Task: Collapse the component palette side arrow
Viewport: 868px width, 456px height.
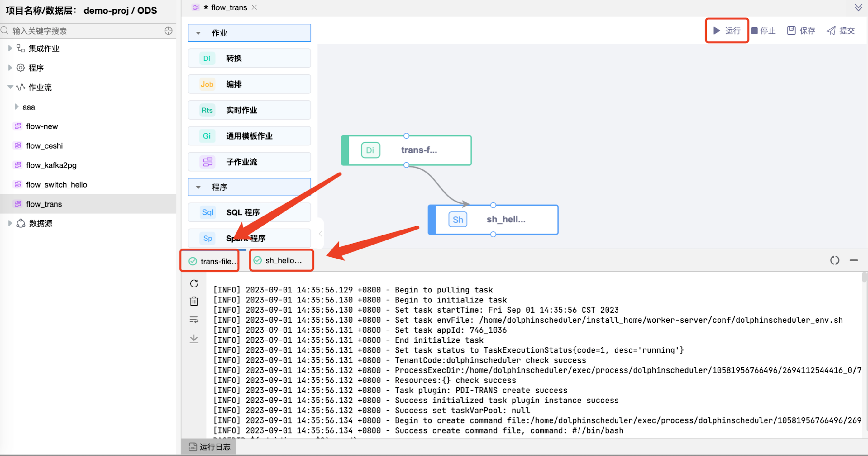Action: (321, 233)
